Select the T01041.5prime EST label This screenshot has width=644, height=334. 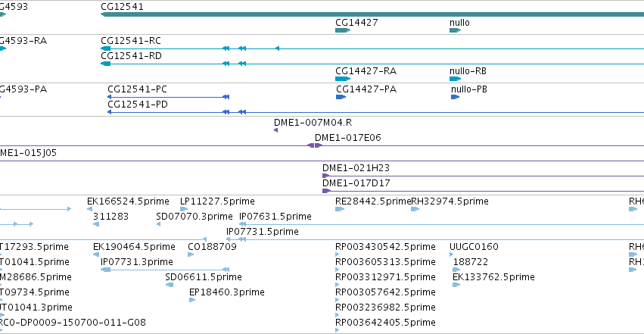35,262
